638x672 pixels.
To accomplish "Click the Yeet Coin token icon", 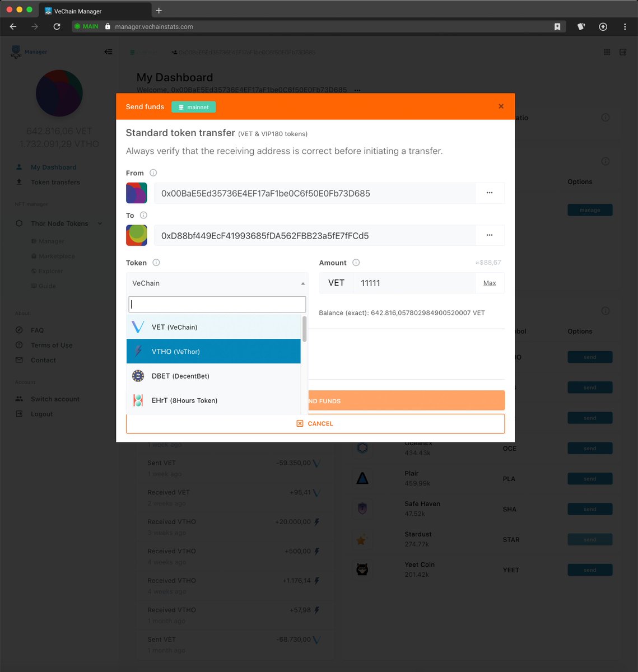I will [x=362, y=570].
